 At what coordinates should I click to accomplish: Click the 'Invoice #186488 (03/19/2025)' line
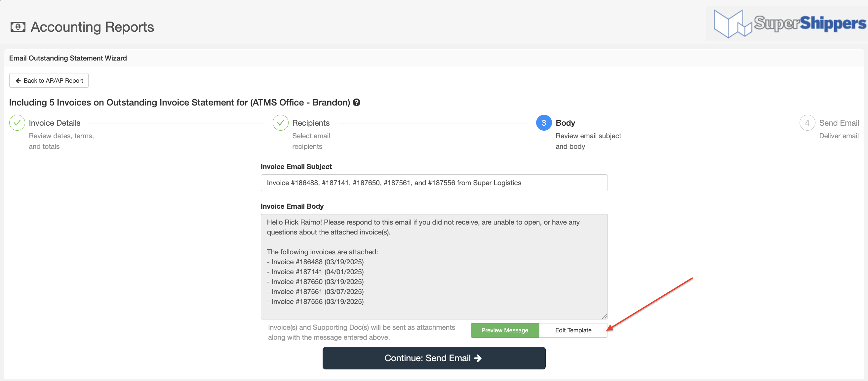click(315, 262)
